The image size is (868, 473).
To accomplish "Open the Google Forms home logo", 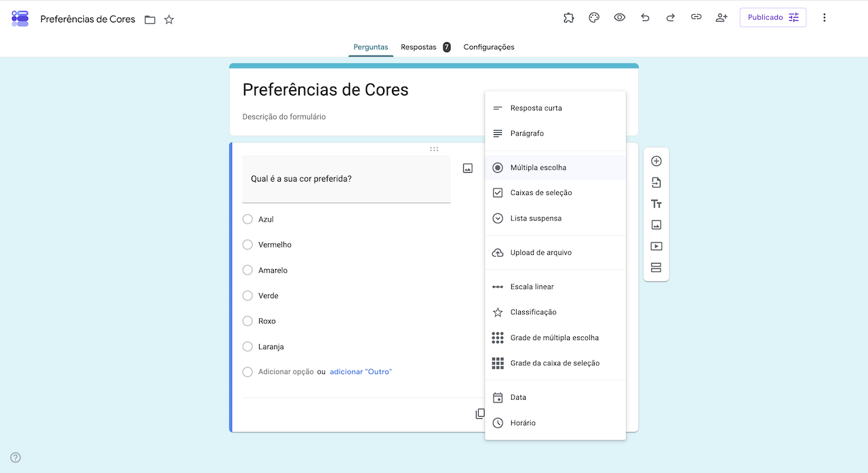I will (20, 18).
